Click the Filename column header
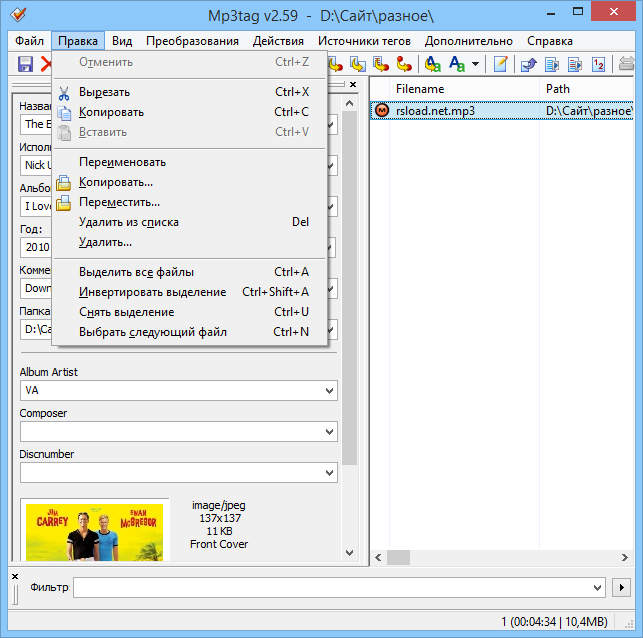The height and width of the screenshot is (638, 643). (x=464, y=89)
